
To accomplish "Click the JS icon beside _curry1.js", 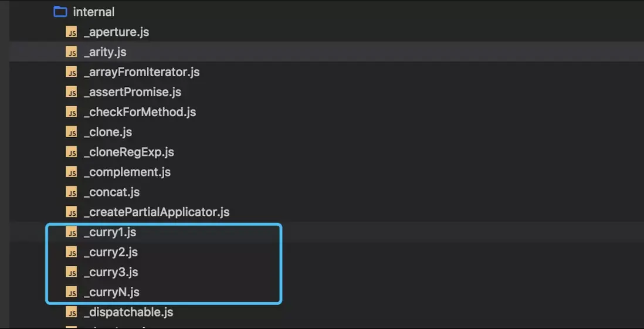I will [72, 232].
